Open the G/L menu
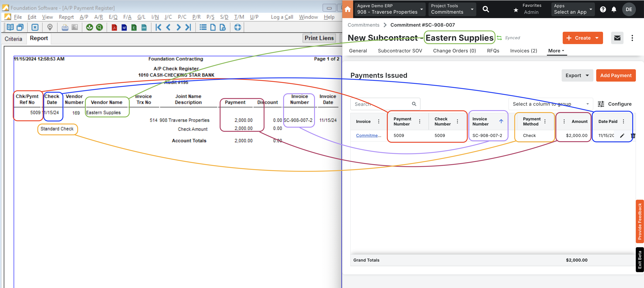Screen dimensions: 644x288 [x=141, y=17]
